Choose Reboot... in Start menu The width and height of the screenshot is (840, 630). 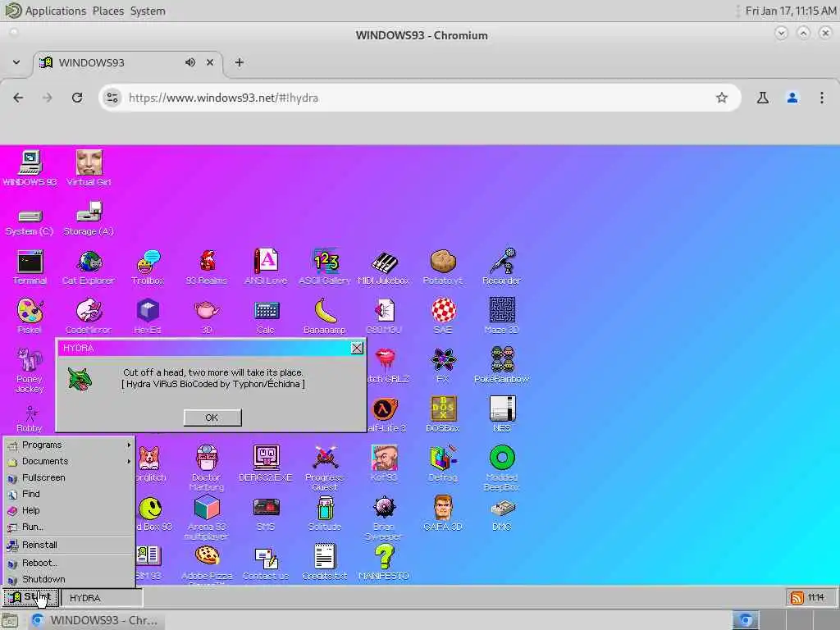pos(69,563)
